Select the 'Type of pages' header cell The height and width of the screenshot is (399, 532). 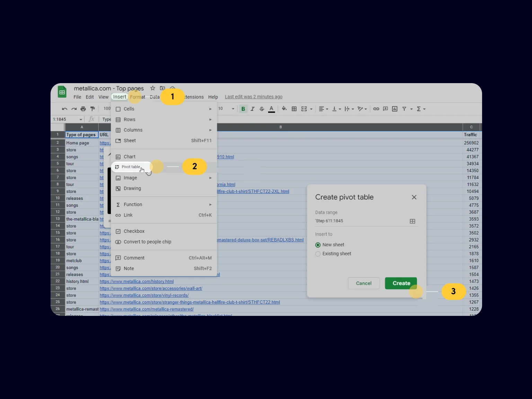[x=82, y=135]
